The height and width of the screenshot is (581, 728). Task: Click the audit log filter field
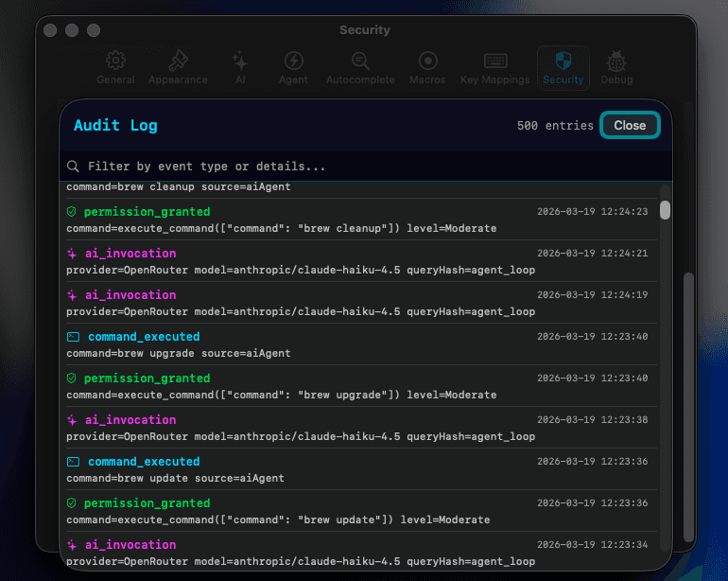(x=366, y=167)
